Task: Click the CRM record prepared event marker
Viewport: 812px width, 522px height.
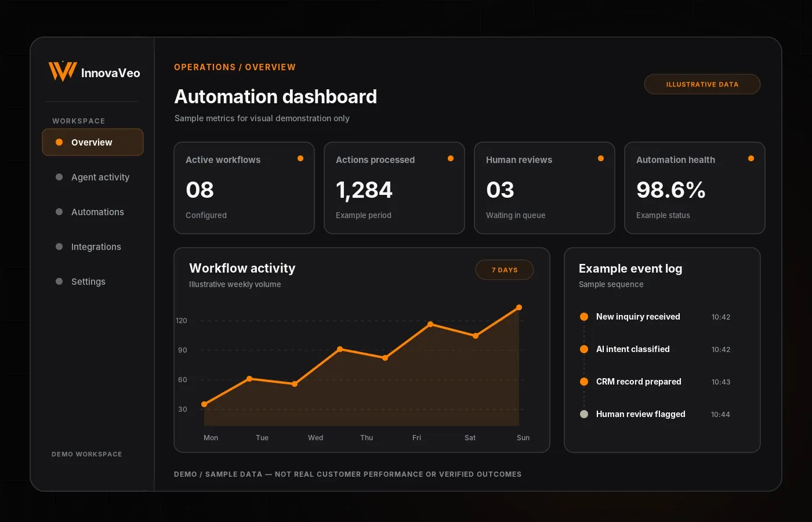Action: point(584,382)
